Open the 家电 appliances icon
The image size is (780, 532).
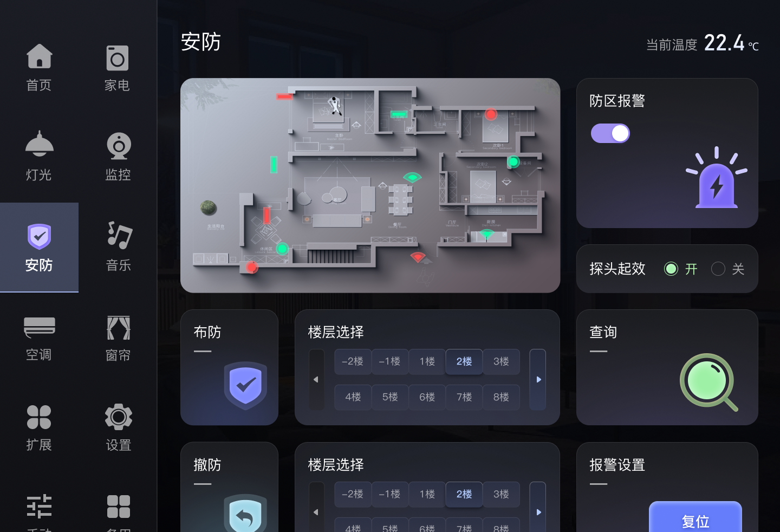(118, 58)
